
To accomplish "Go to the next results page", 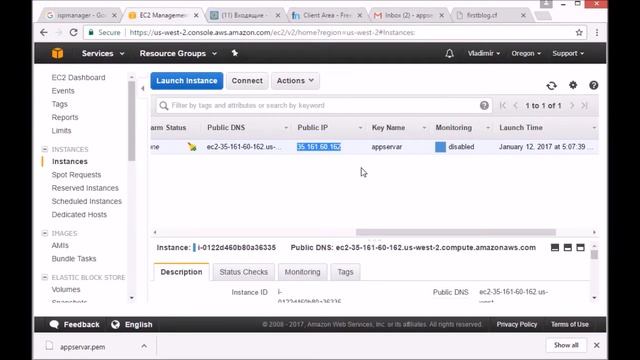I will tap(572, 106).
